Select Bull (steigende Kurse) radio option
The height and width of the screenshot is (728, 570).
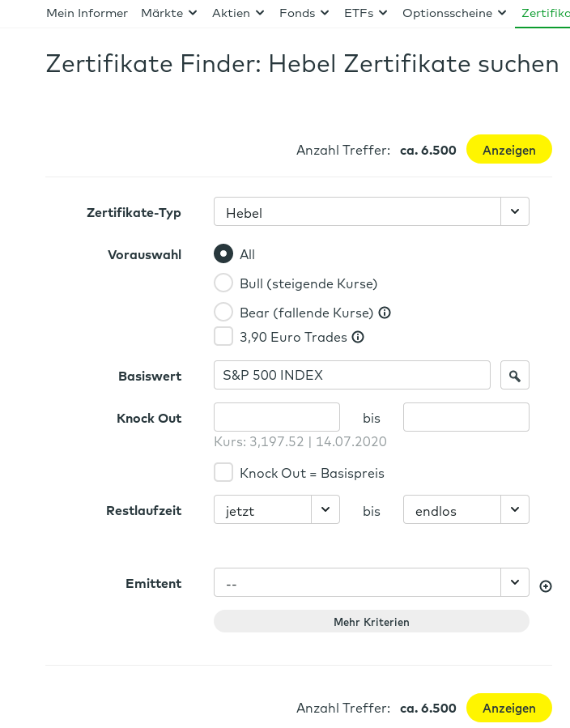(x=223, y=283)
